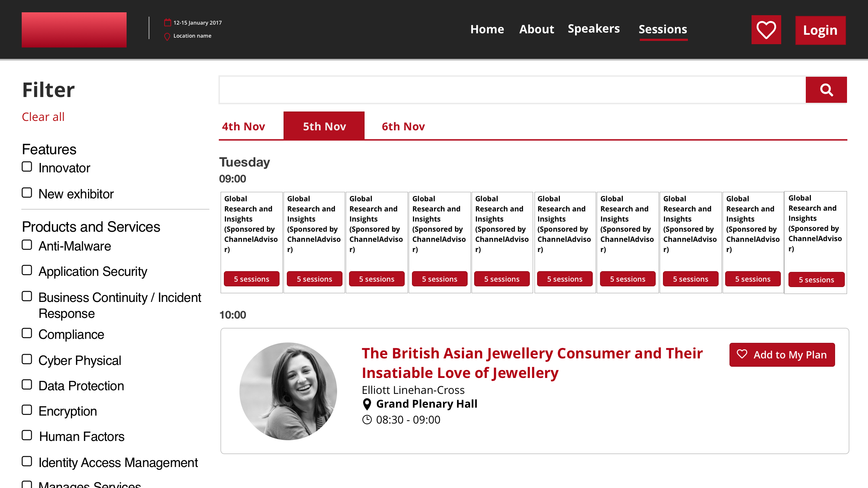The width and height of the screenshot is (868, 488).
Task: Click the clock icon beside 08:30 - 09:00
Action: point(367,420)
